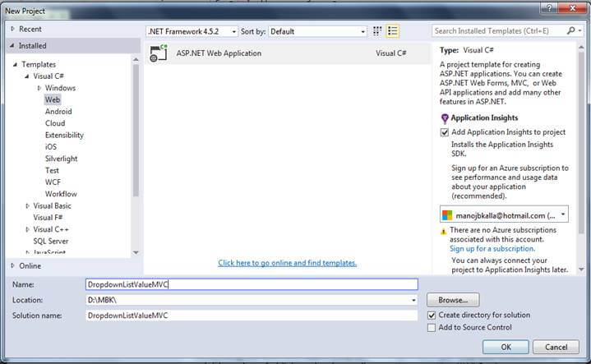This screenshot has height=364, width=591.
Task: Select the Web template category
Action: 53,99
